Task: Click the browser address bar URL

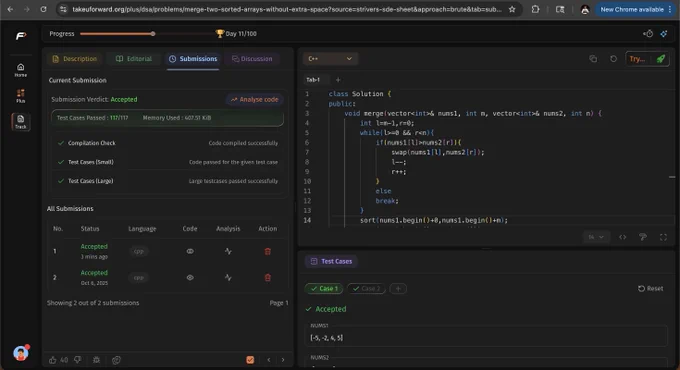Action: click(x=287, y=9)
